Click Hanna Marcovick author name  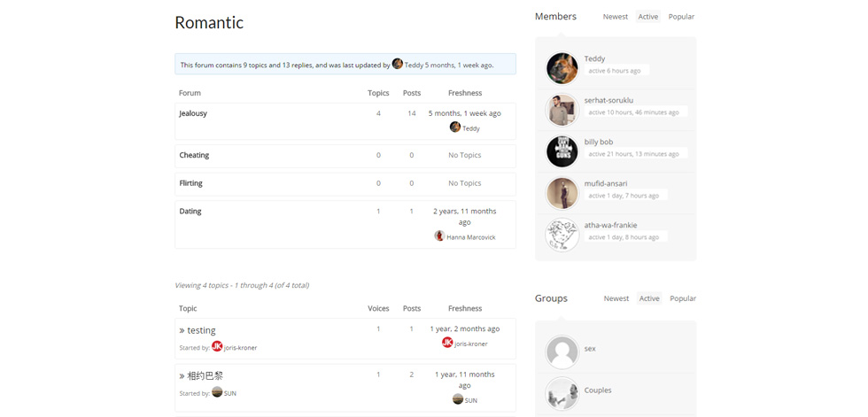point(471,237)
